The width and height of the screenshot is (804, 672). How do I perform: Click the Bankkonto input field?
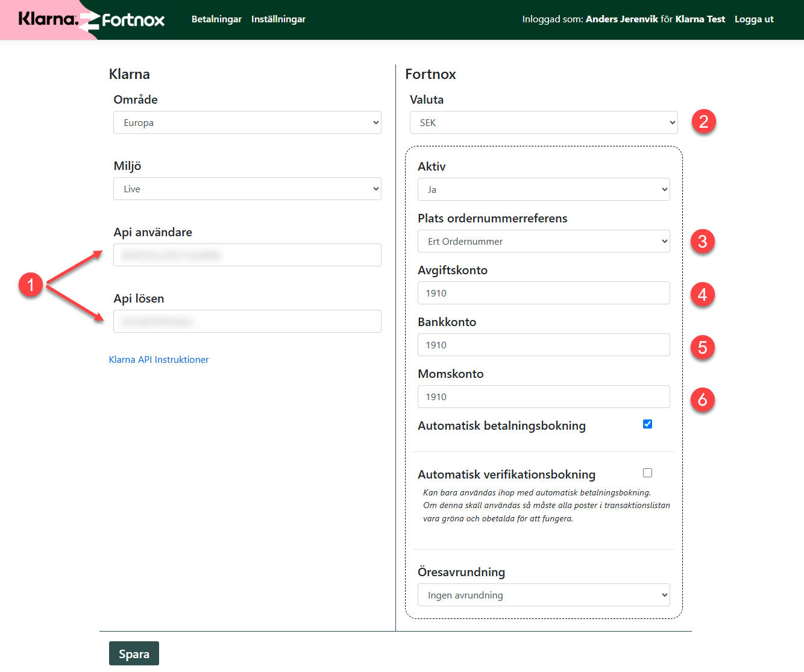tap(544, 345)
